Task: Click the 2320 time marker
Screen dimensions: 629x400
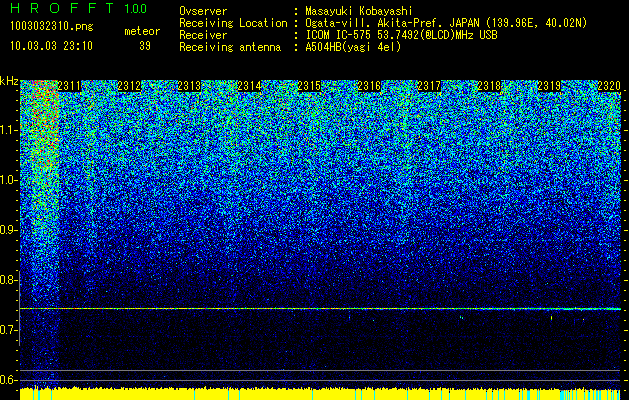Action: point(609,86)
